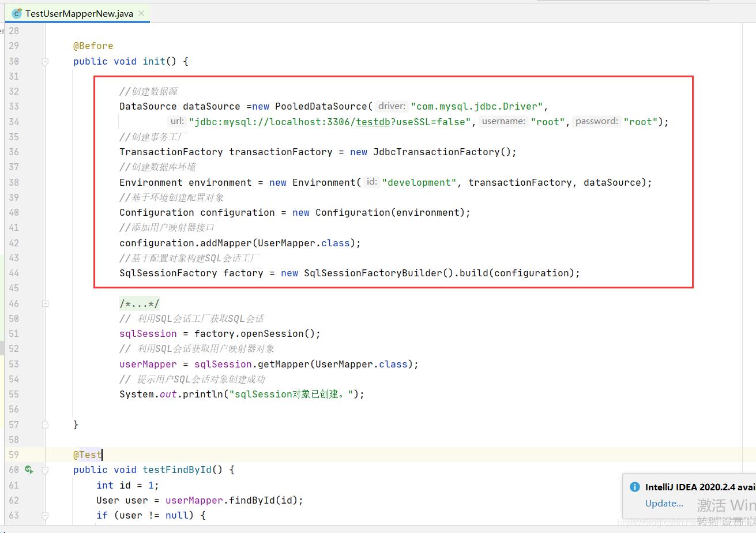This screenshot has width=756, height=533.
Task: Click Configuration(environment) constructor call
Action: point(390,212)
